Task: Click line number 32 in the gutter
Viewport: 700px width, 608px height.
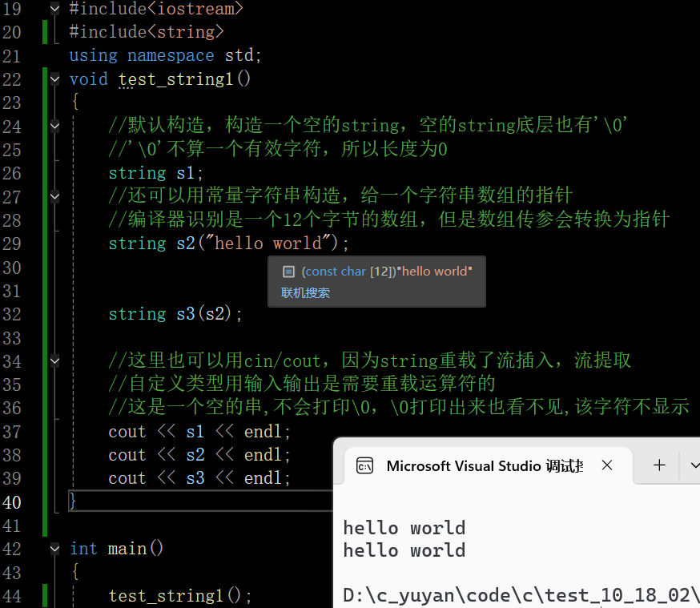Action: pos(12,314)
